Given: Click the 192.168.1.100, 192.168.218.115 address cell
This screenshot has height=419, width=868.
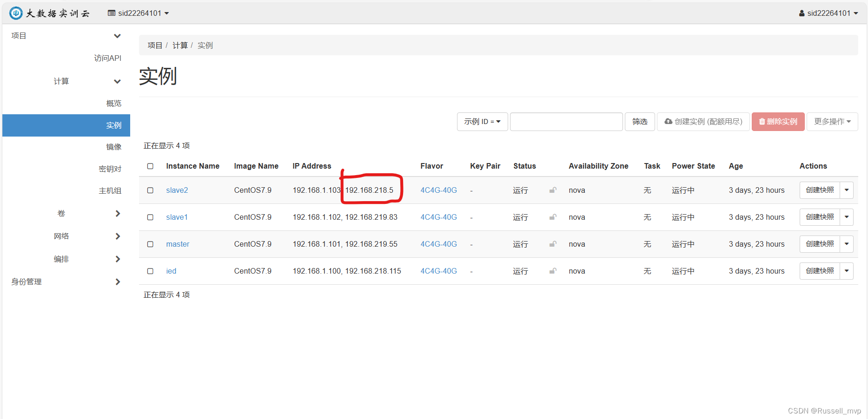Looking at the screenshot, I should tap(347, 271).
